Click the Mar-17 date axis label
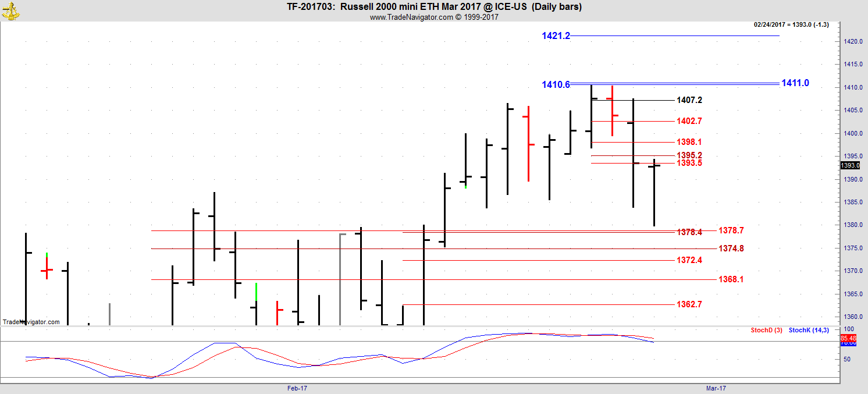This screenshot has width=868, height=394. pyautogui.click(x=716, y=388)
